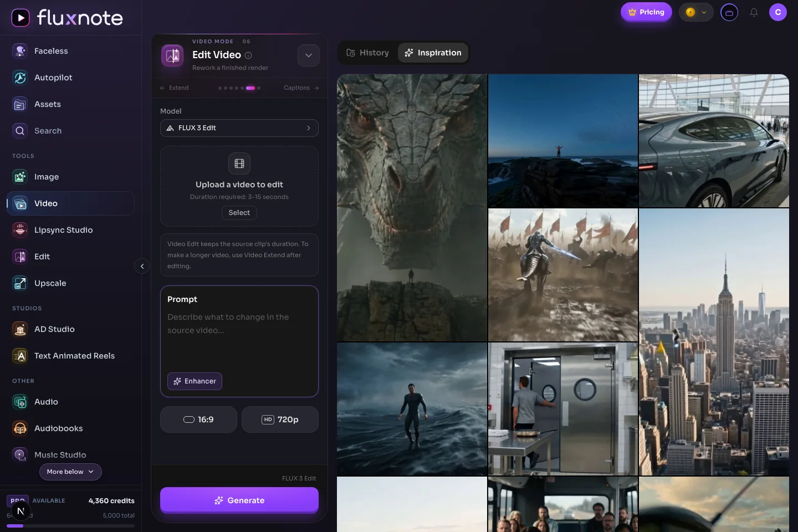The height and width of the screenshot is (532, 798).
Task: Expand the More below sidebar list
Action: [x=70, y=472]
